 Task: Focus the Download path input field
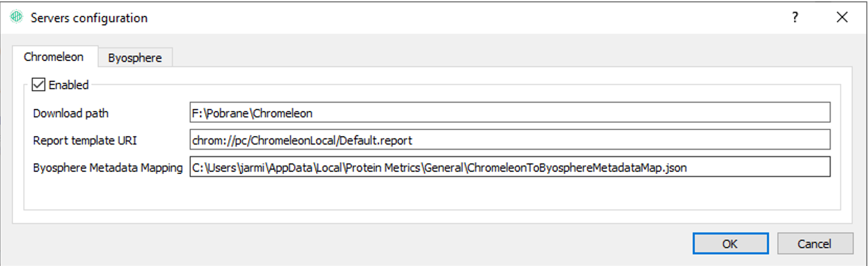[x=510, y=112]
